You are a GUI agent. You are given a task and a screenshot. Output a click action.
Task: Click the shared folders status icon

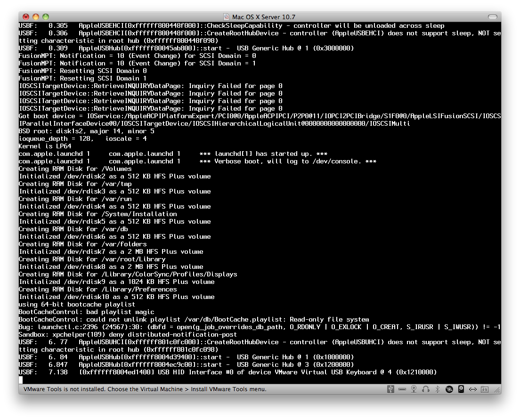[485, 389]
